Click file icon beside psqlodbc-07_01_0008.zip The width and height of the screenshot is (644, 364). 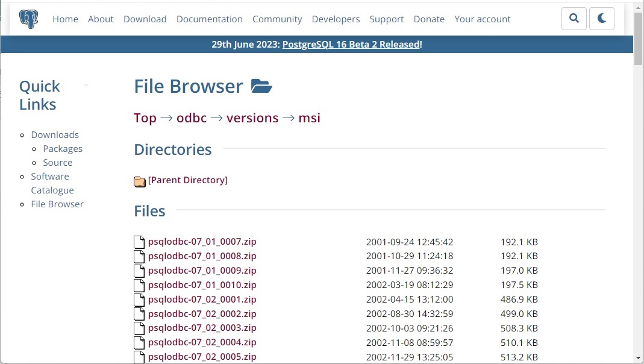pos(139,256)
